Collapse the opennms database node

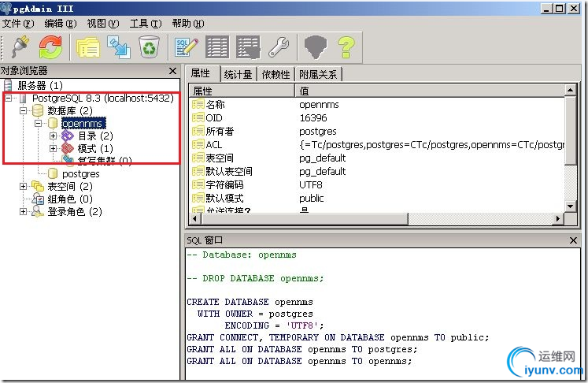(39, 123)
